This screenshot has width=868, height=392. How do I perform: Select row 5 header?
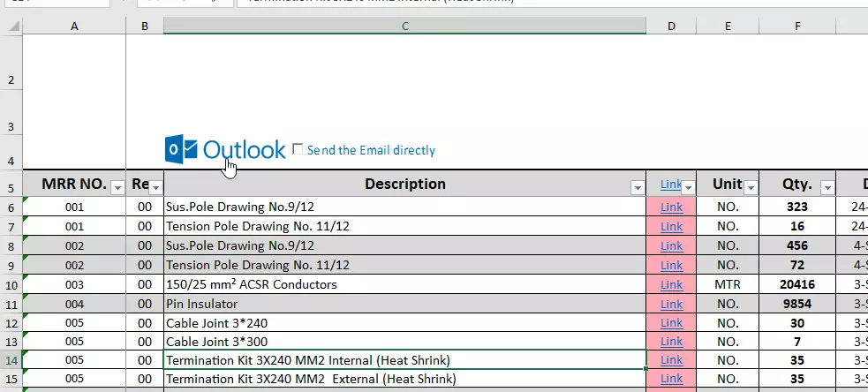pos(11,184)
